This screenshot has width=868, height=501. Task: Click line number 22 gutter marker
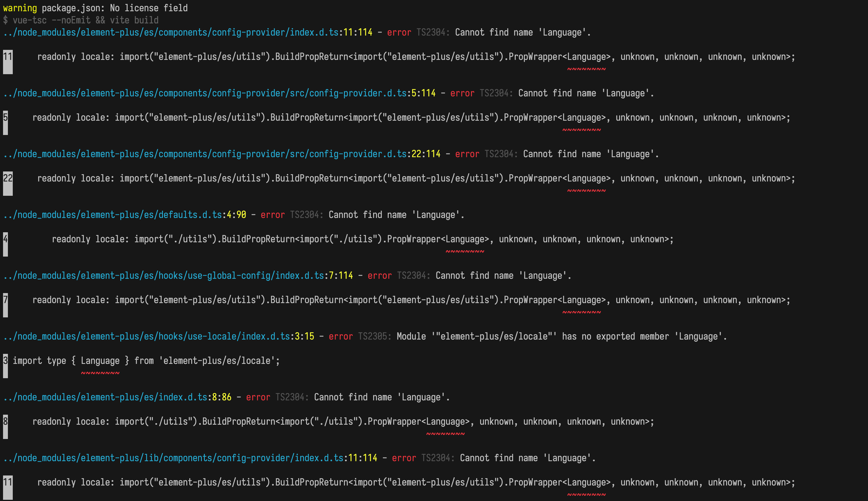[x=8, y=178]
